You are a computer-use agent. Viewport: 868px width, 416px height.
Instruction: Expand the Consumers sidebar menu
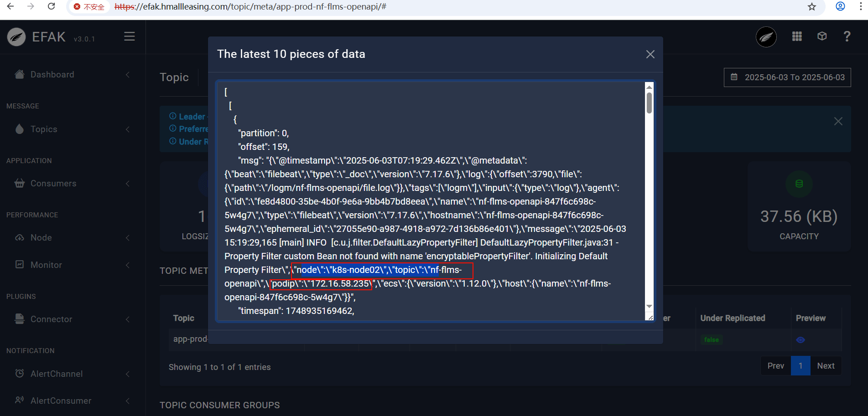click(53, 184)
